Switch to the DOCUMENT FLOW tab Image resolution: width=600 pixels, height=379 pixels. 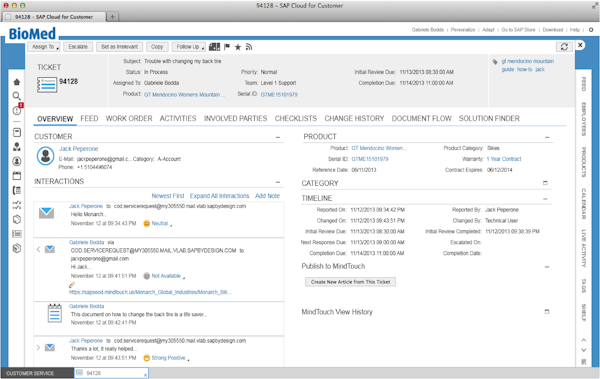pos(422,119)
